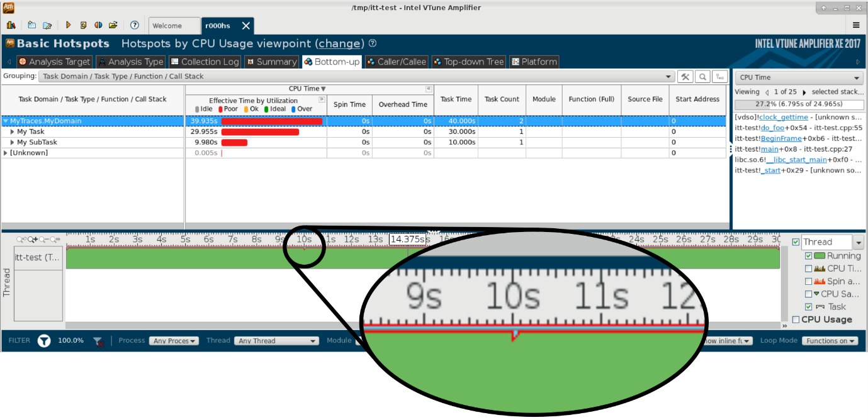Viewport: 868px width, 420px height.
Task: Toggle the Task checkbox in timeline legend
Action: pyautogui.click(x=809, y=307)
